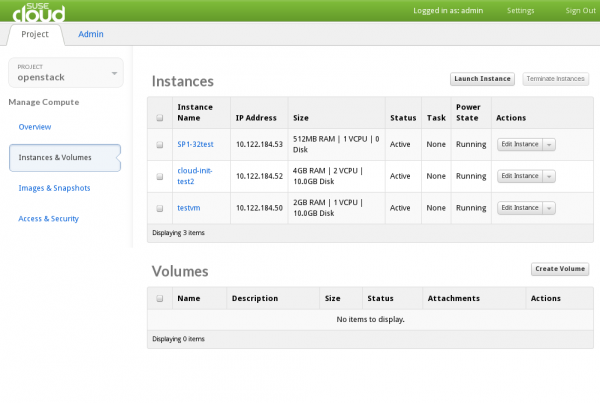The width and height of the screenshot is (600, 403).
Task: Click IP address 10.122.184.53
Action: coord(259,144)
